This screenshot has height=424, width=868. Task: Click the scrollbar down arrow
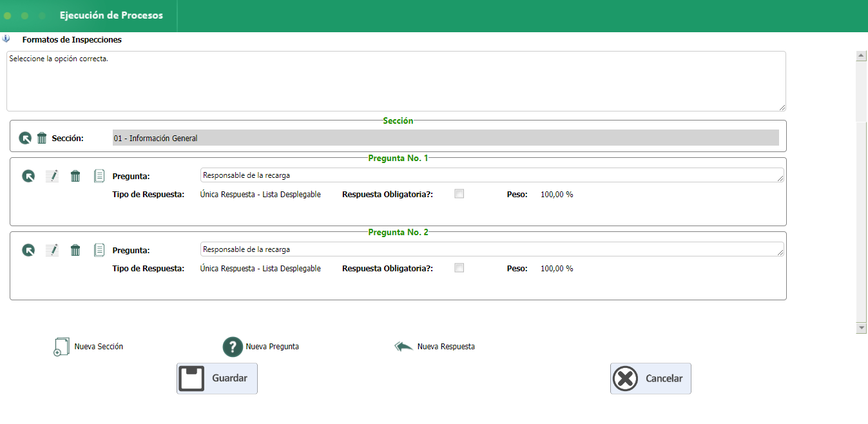(x=861, y=328)
